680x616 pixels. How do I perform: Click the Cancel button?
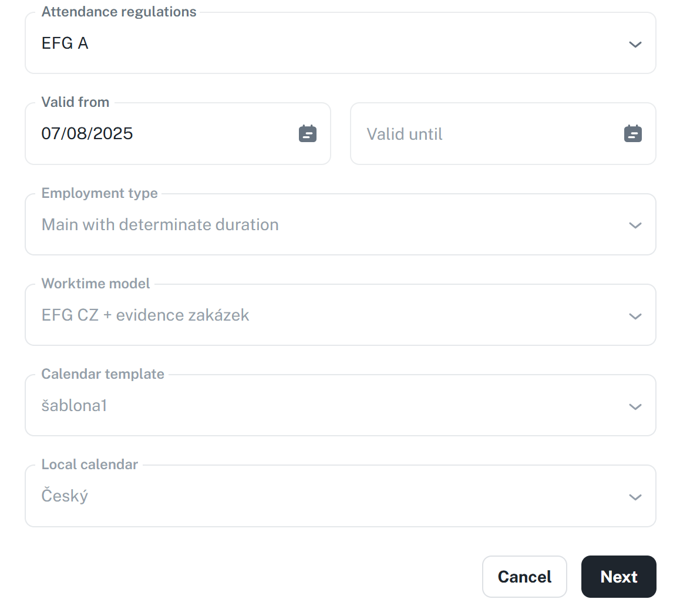524,577
